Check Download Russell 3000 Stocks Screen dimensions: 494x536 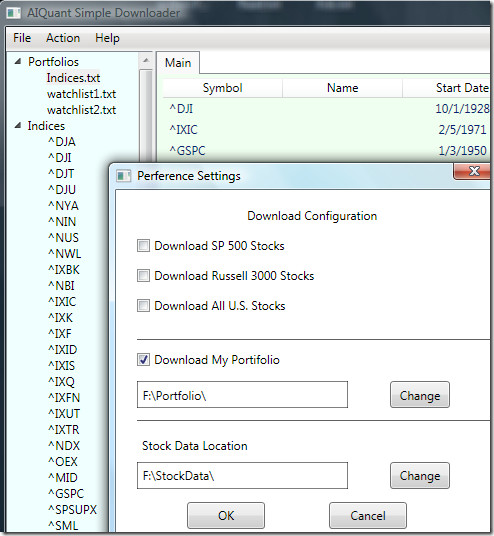click(x=143, y=276)
